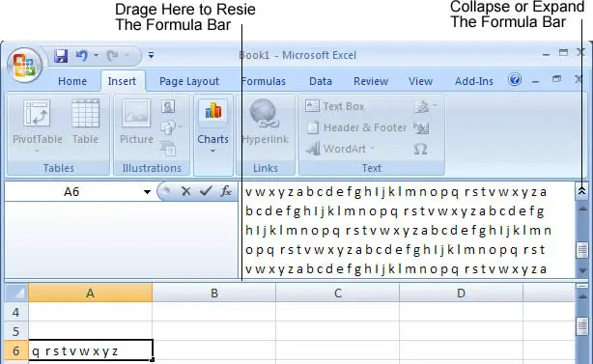Screen dimensions: 593x364
Task: Select the View ribbon tab
Action: (420, 81)
